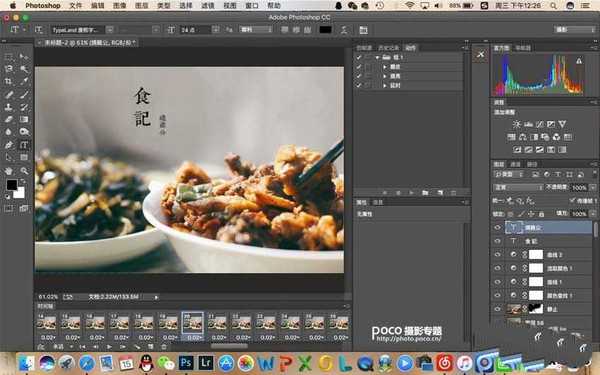The image size is (600, 375).
Task: Open delay dropdown of frame 14
Action: (48, 338)
